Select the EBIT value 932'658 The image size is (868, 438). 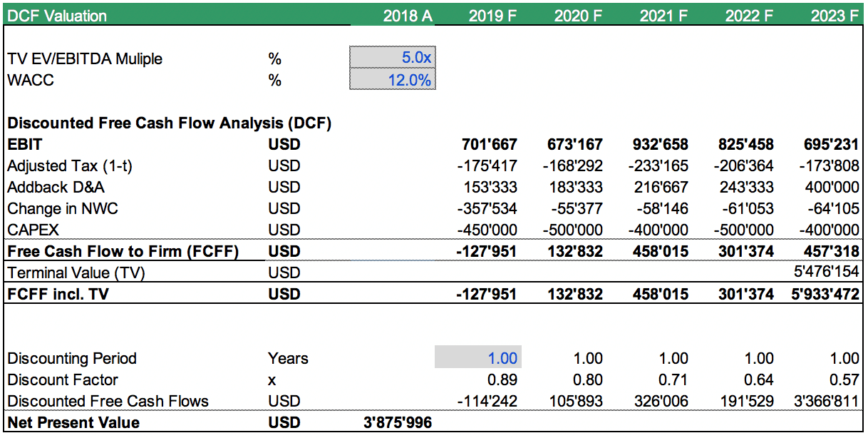point(662,144)
